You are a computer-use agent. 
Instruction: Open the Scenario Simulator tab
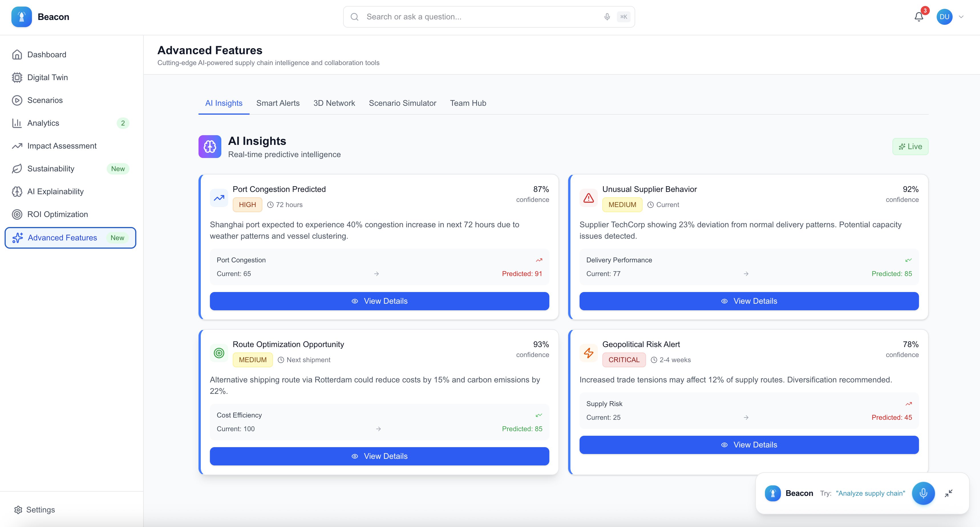coord(402,103)
